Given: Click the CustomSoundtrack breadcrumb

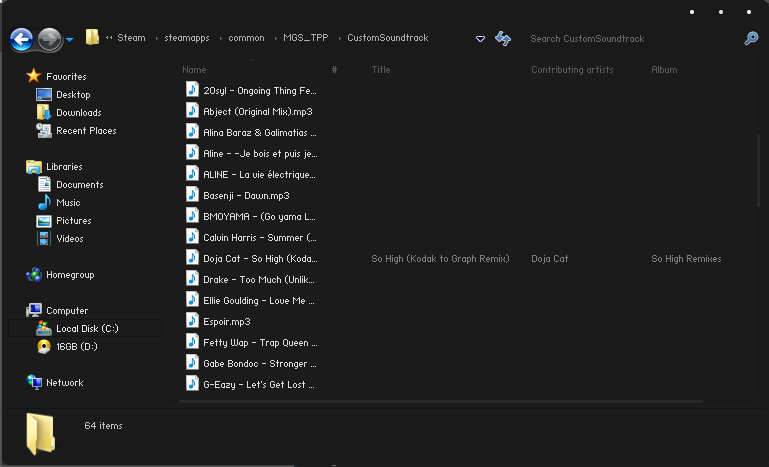Looking at the screenshot, I should [388, 38].
